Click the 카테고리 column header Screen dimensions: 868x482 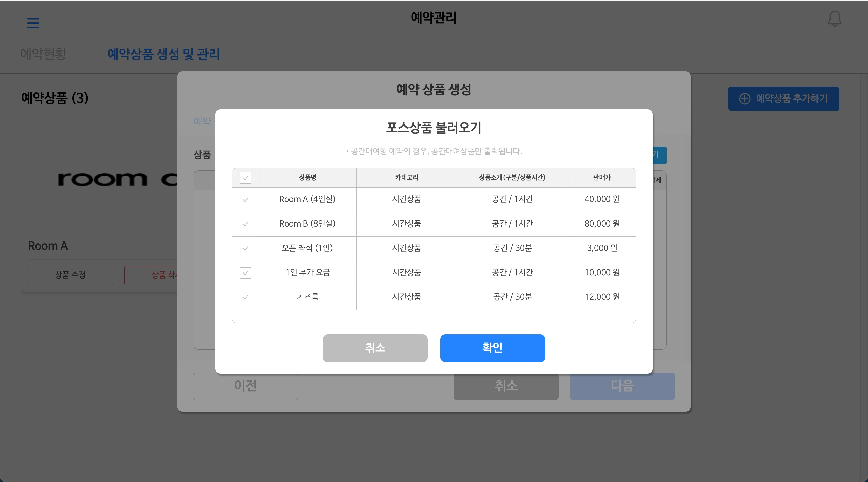pyautogui.click(x=406, y=178)
